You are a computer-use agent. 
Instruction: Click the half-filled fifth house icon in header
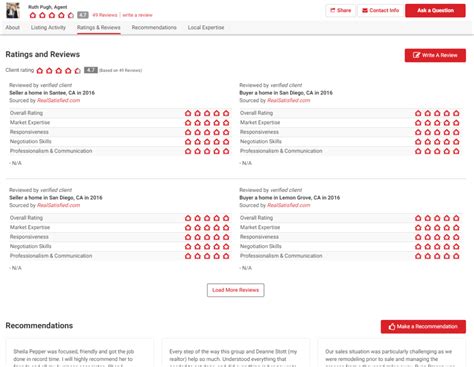71,15
